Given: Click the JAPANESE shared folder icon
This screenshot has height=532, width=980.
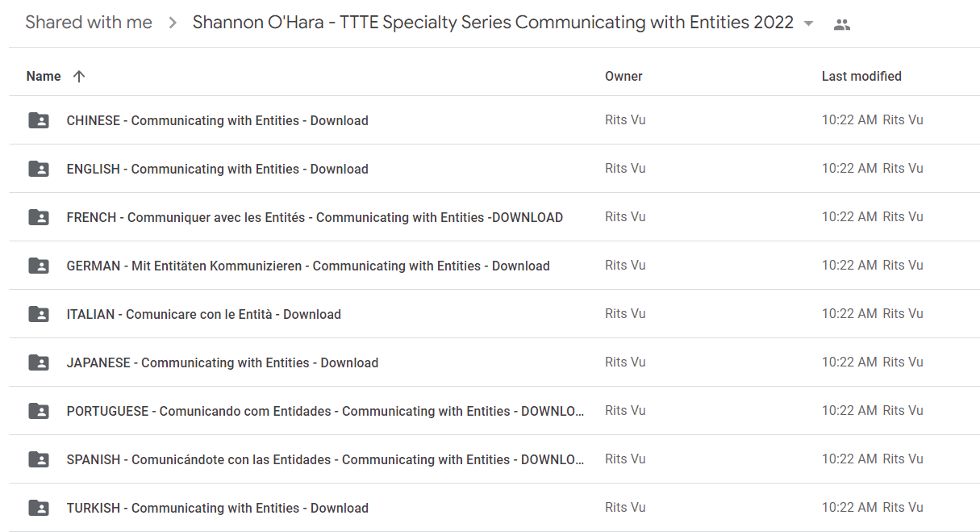Looking at the screenshot, I should [38, 362].
